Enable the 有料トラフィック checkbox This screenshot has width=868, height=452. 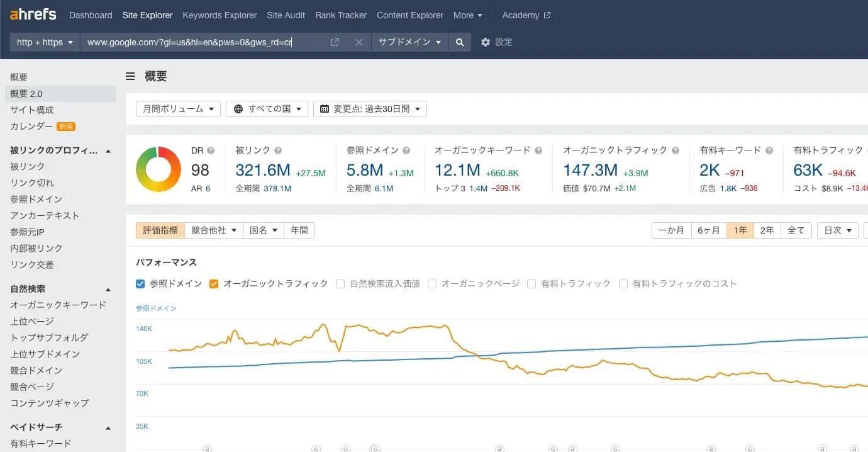[x=531, y=284]
